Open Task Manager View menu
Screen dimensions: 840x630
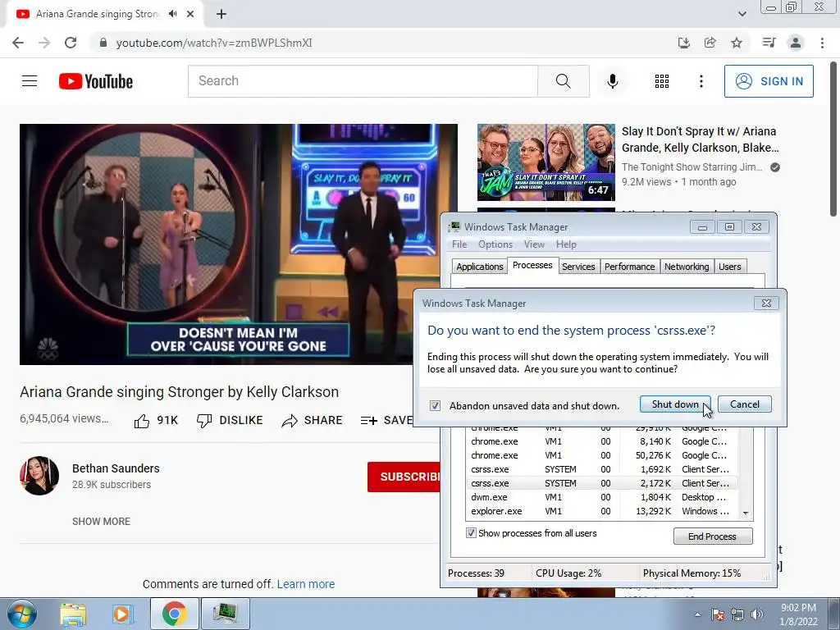[x=534, y=244]
